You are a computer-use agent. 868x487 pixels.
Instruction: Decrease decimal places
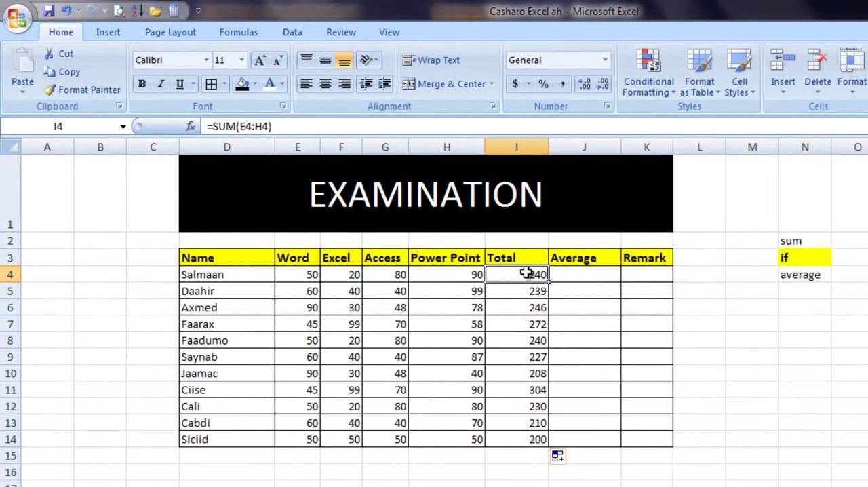(x=602, y=84)
